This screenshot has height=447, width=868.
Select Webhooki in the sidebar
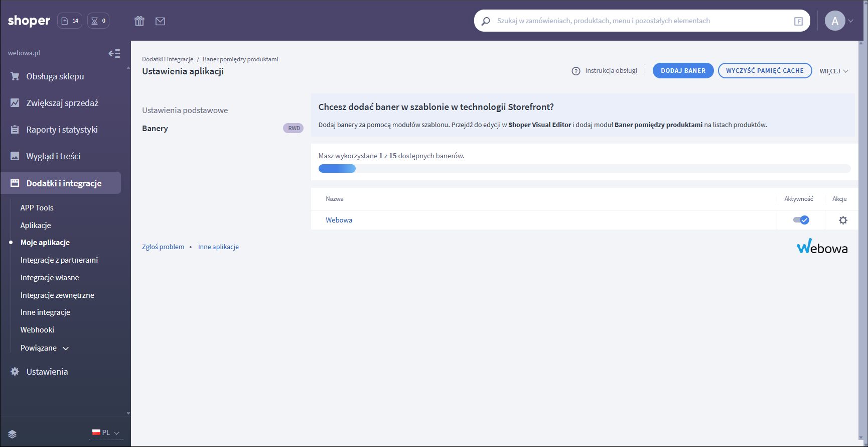37,330
